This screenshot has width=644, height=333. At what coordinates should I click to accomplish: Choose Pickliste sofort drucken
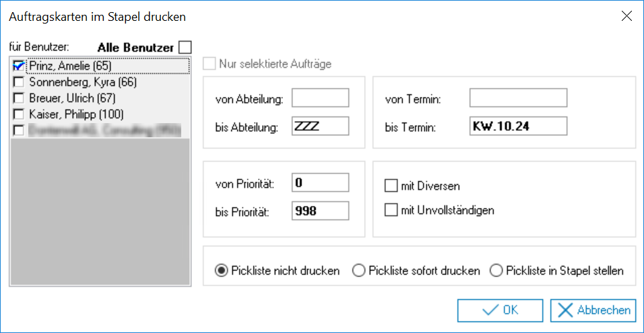(x=359, y=271)
